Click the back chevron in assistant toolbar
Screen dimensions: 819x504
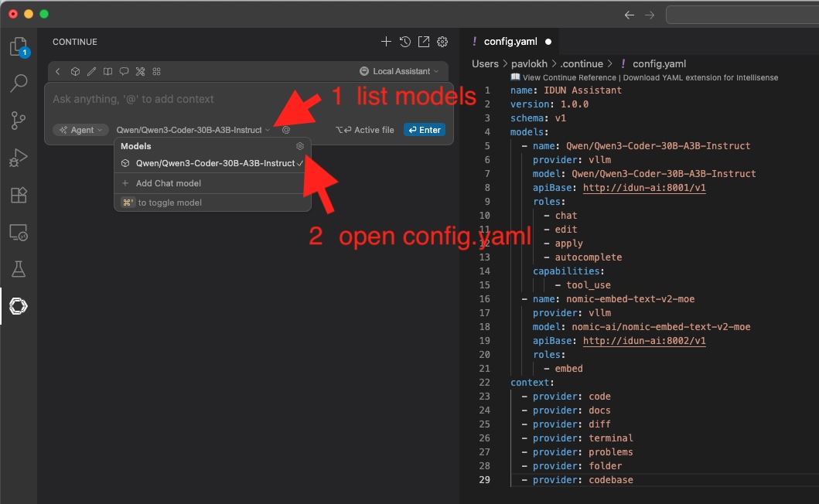point(58,72)
